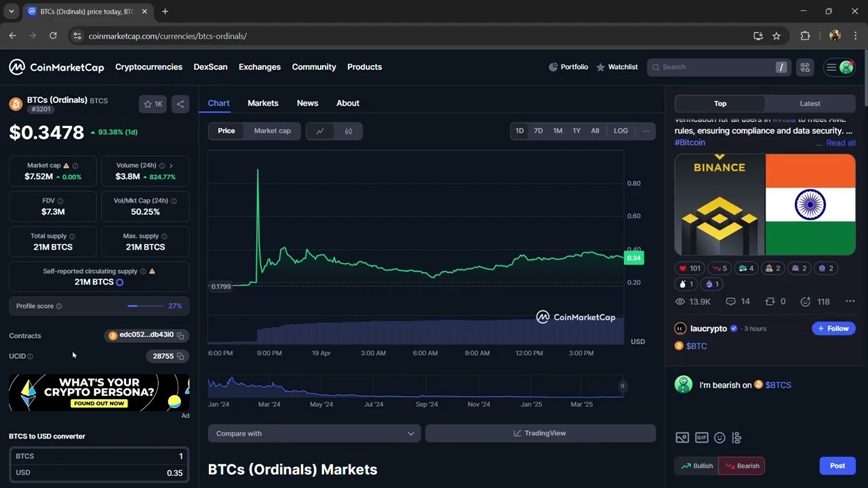868x488 pixels.
Task: Open comments on the Binance post
Action: point(738,302)
